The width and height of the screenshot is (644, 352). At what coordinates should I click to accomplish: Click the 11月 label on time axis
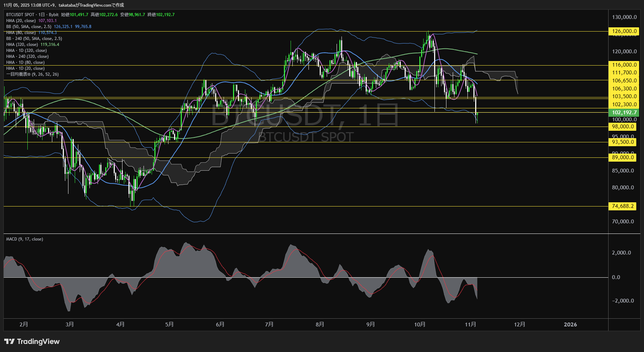tap(470, 325)
